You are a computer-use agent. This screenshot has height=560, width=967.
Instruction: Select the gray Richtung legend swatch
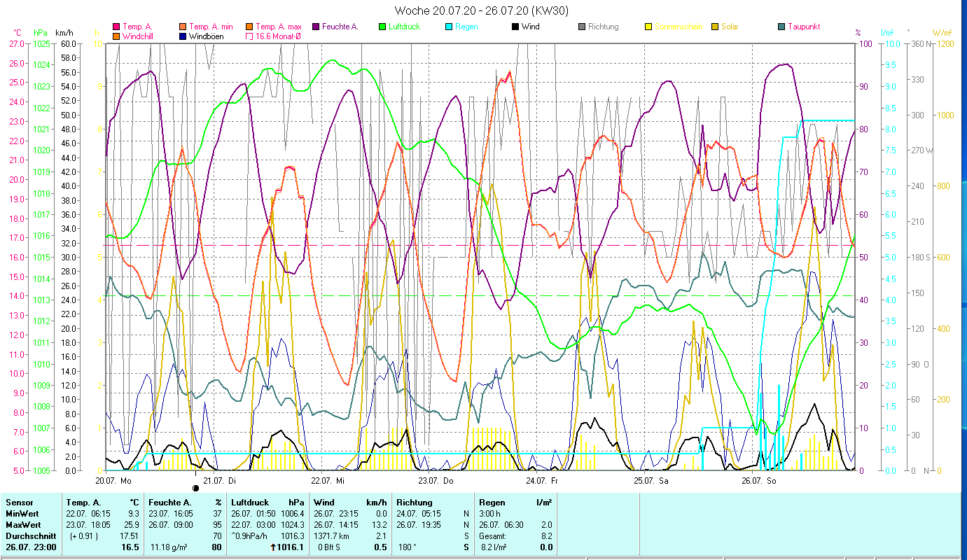[582, 27]
